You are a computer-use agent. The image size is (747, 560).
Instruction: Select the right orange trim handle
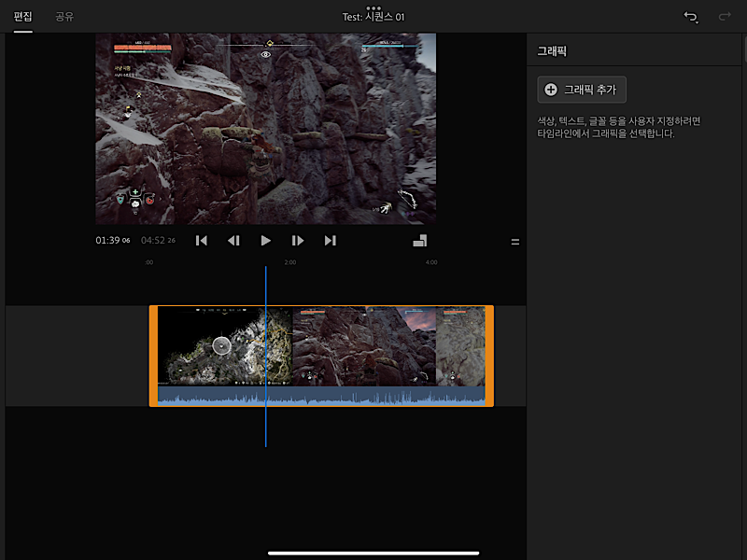coord(489,356)
